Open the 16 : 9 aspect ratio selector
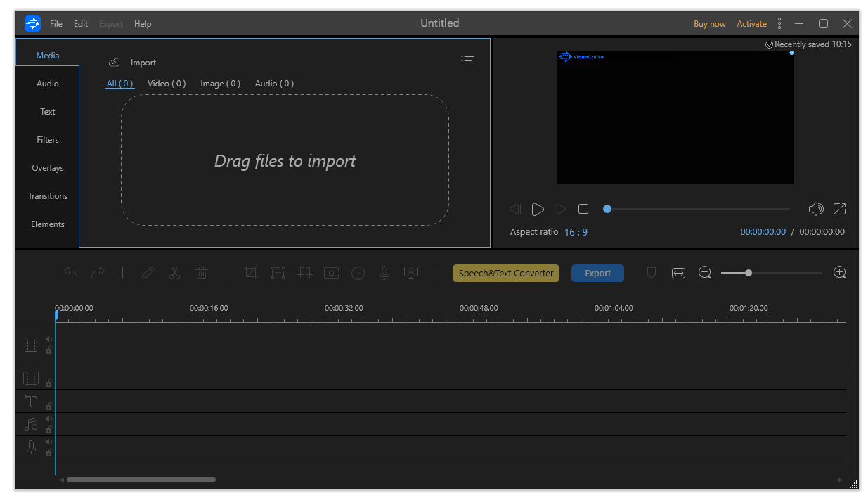 pyautogui.click(x=576, y=232)
